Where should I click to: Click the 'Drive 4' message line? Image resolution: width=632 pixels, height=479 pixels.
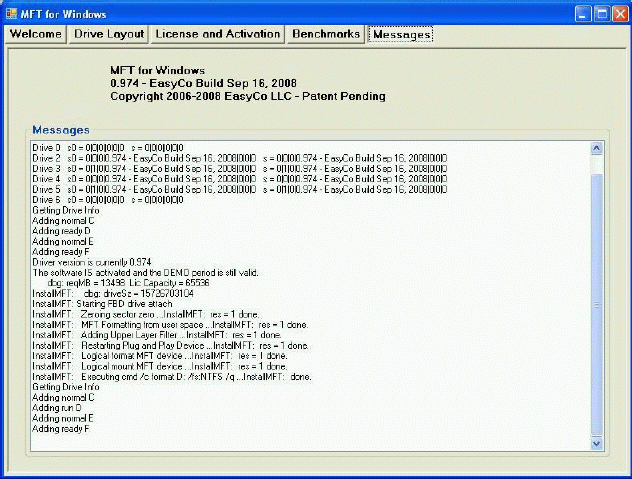click(x=239, y=179)
